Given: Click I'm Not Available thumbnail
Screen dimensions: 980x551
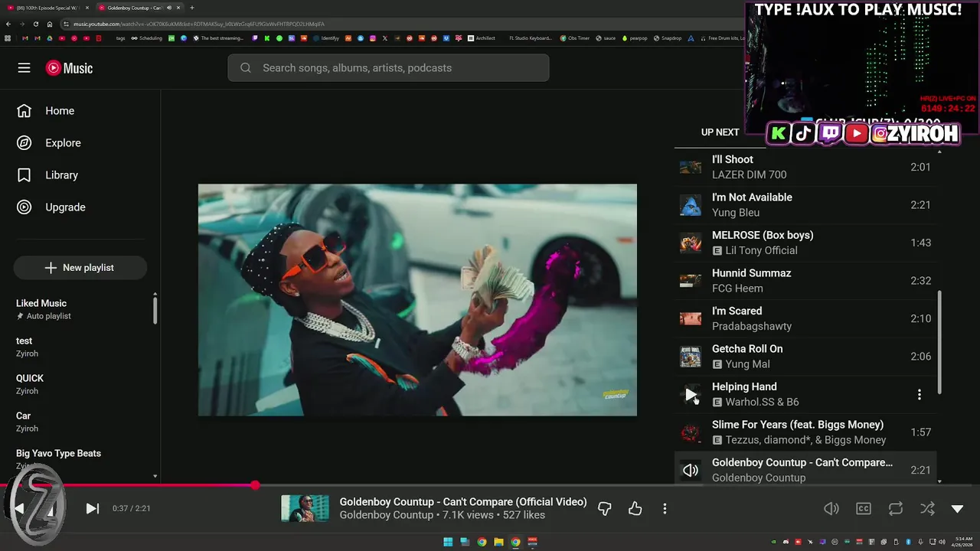Looking at the screenshot, I should point(691,205).
